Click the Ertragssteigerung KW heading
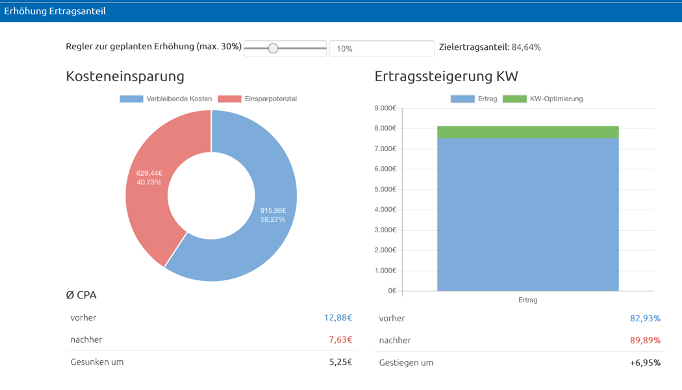This screenshot has height=390, width=682. (x=446, y=76)
